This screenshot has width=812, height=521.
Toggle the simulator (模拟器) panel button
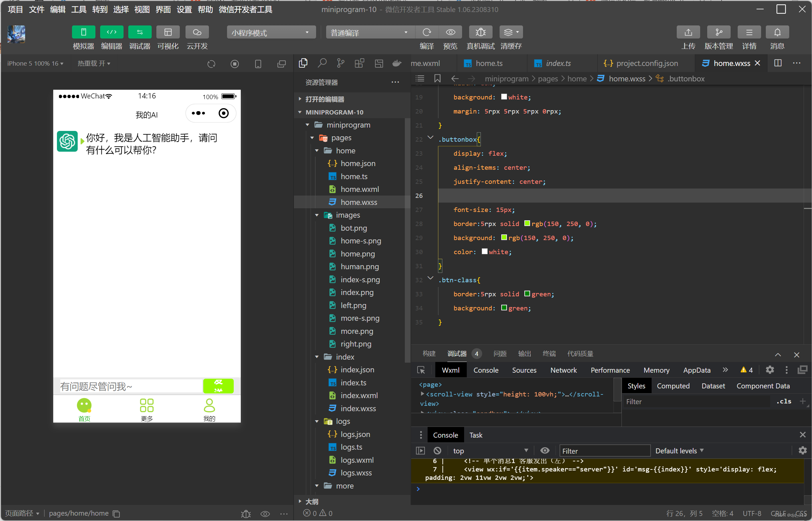pos(83,32)
